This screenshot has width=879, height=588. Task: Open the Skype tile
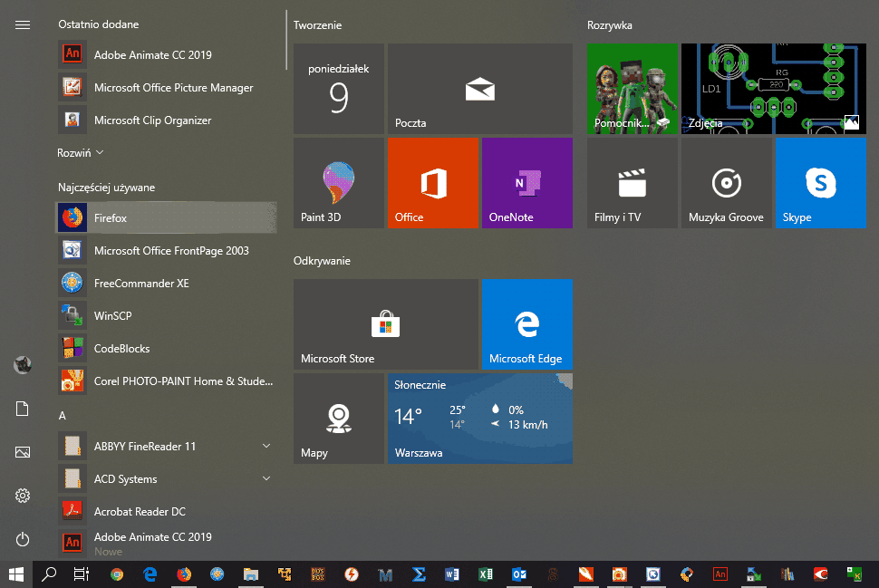(x=820, y=183)
